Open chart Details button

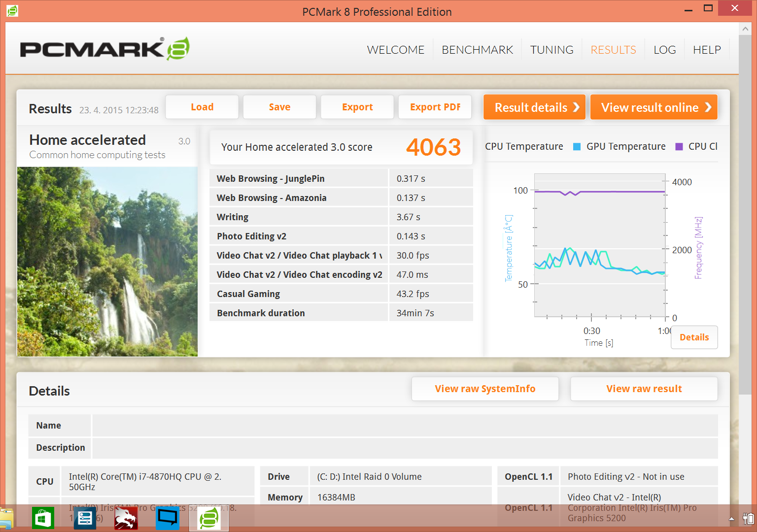694,337
